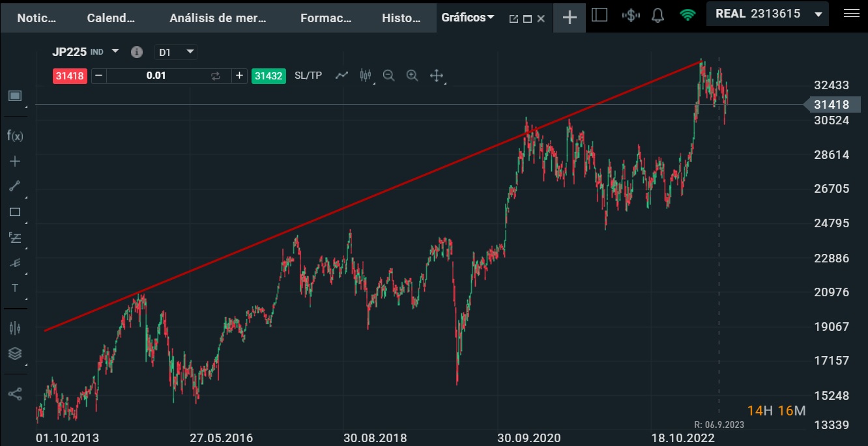This screenshot has height=446, width=868.
Task: Open the D1 timeframe dropdown
Action: click(176, 52)
